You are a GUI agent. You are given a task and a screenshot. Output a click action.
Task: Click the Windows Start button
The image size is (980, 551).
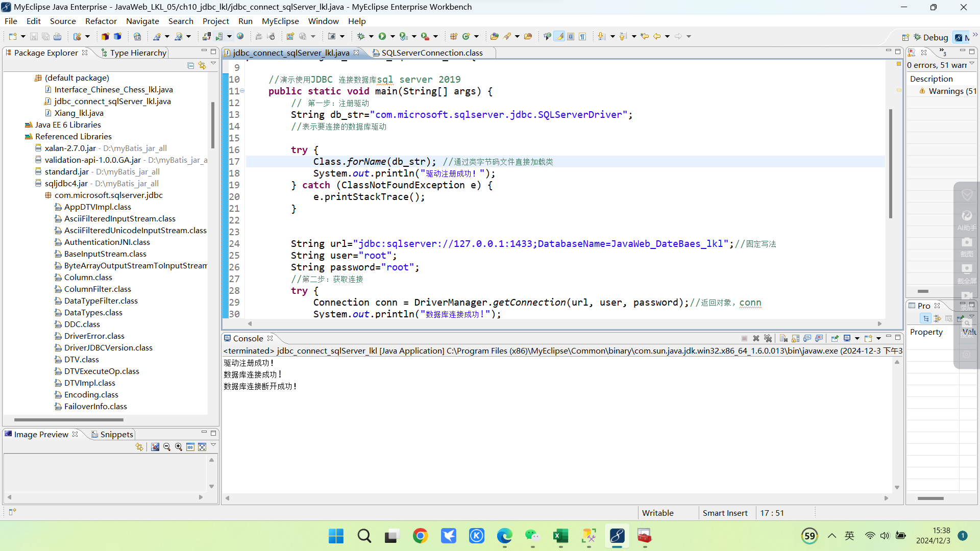pos(336,536)
